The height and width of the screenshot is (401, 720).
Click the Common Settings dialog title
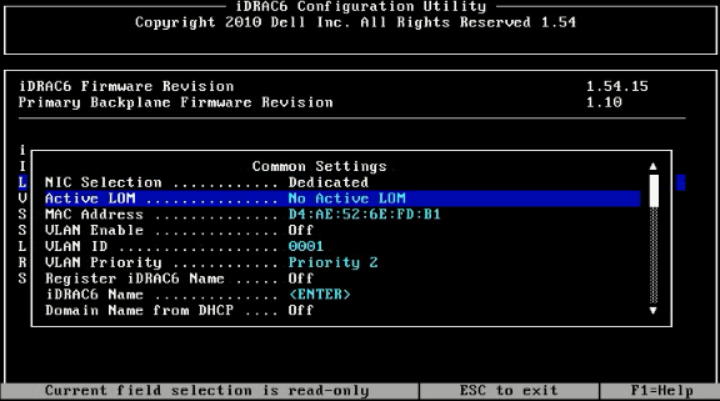pyautogui.click(x=320, y=166)
